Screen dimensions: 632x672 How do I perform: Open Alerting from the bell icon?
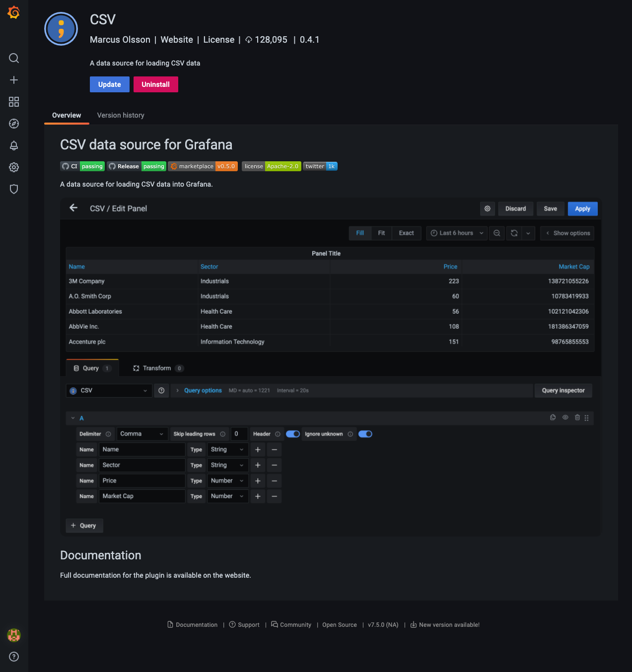point(13,145)
